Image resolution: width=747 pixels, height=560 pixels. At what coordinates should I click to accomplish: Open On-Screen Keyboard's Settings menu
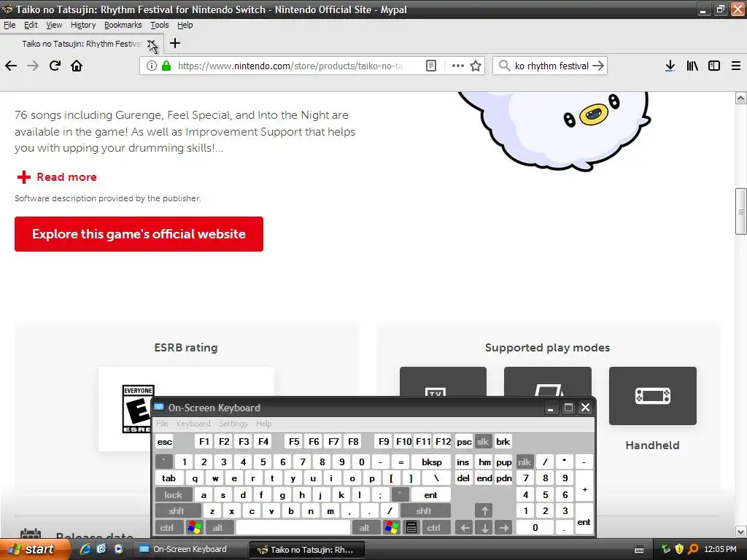pyautogui.click(x=233, y=424)
